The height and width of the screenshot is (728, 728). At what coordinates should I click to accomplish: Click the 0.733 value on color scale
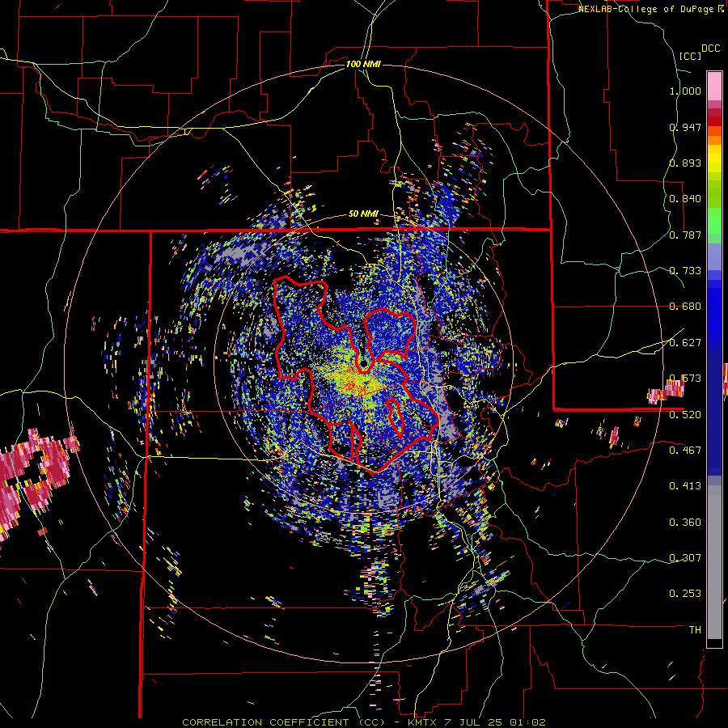(685, 271)
